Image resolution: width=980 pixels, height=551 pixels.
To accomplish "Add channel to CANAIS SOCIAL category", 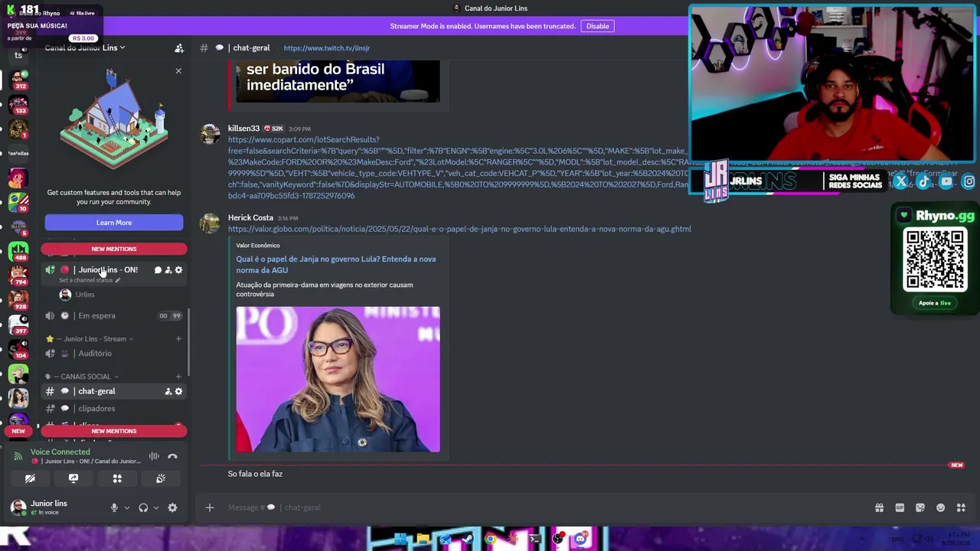I will [178, 377].
